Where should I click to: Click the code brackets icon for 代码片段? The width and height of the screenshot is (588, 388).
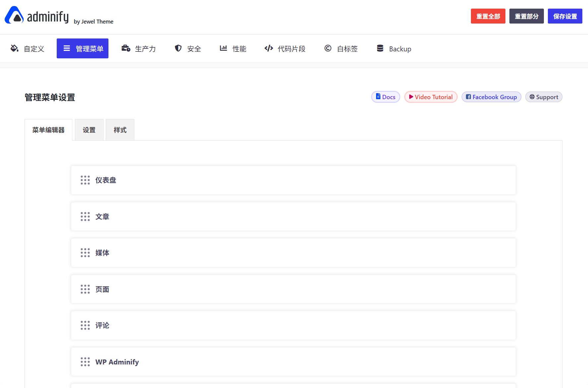(x=269, y=48)
